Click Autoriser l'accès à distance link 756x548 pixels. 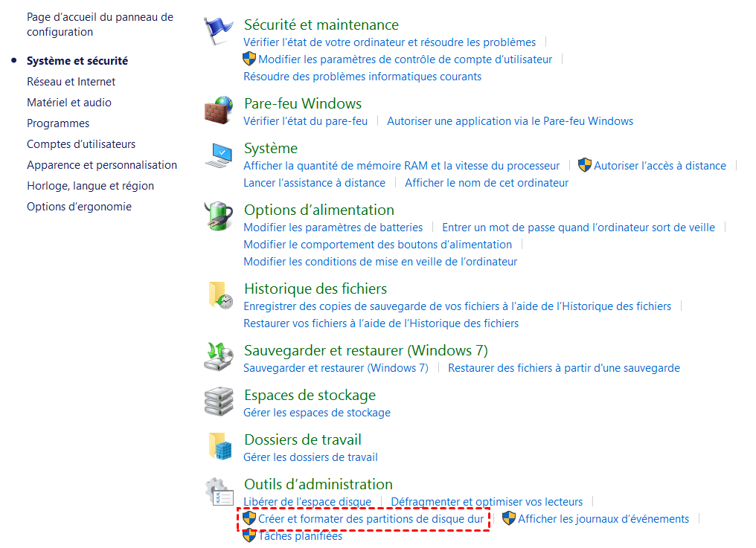coord(659,165)
